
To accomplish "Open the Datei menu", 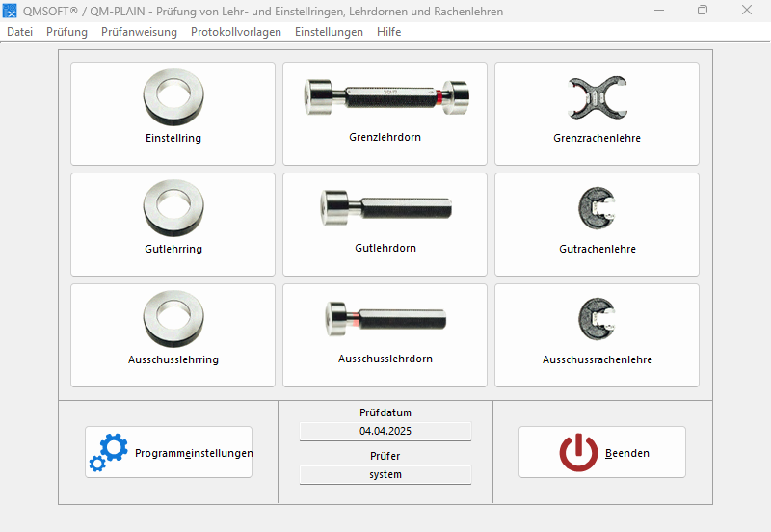I will (x=19, y=32).
